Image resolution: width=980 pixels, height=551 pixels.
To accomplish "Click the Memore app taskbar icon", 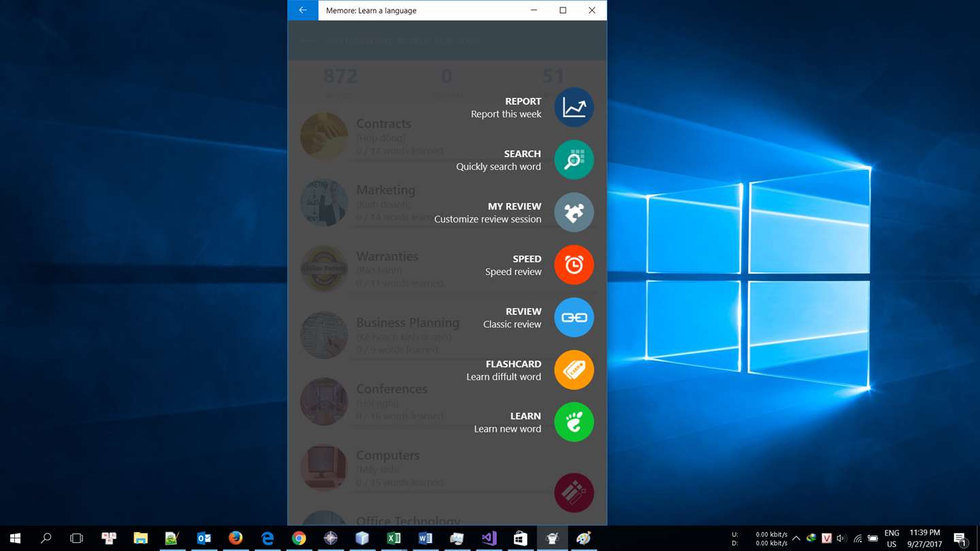I will 552,538.
